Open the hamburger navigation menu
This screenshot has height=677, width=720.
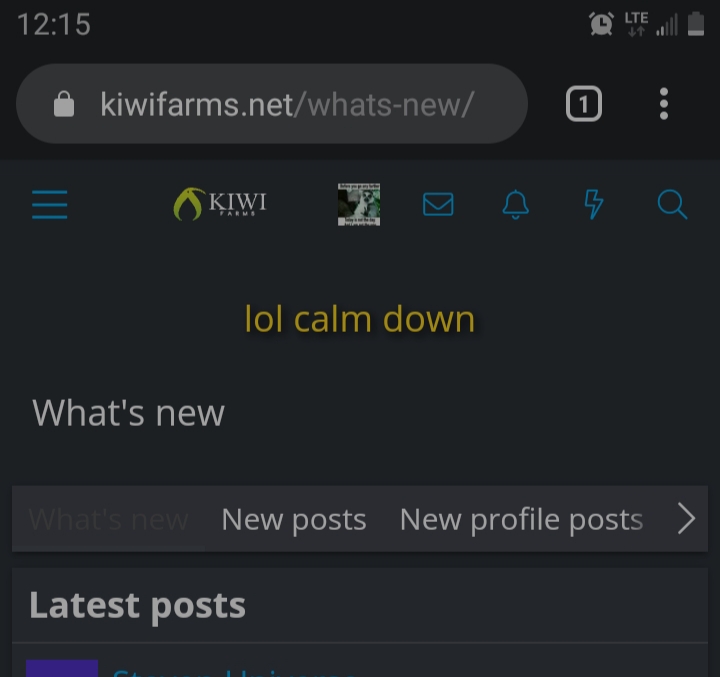point(50,205)
